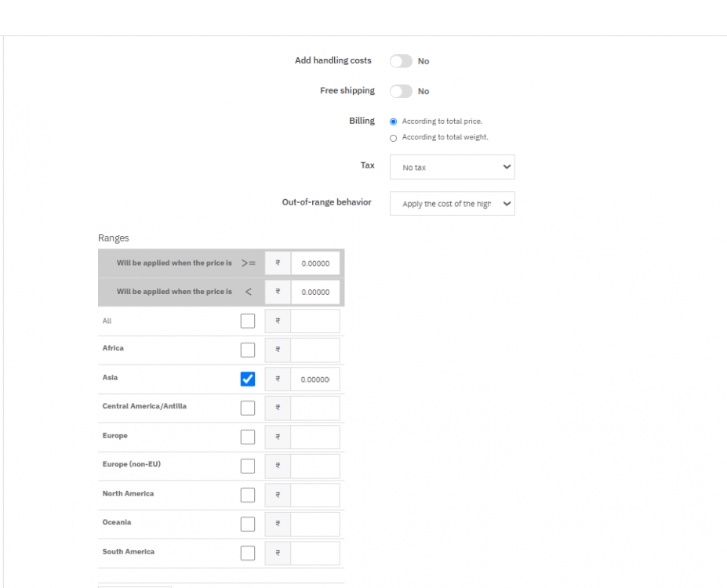Check the All zones checkbox
Viewport: 727px width, 588px height.
point(248,321)
